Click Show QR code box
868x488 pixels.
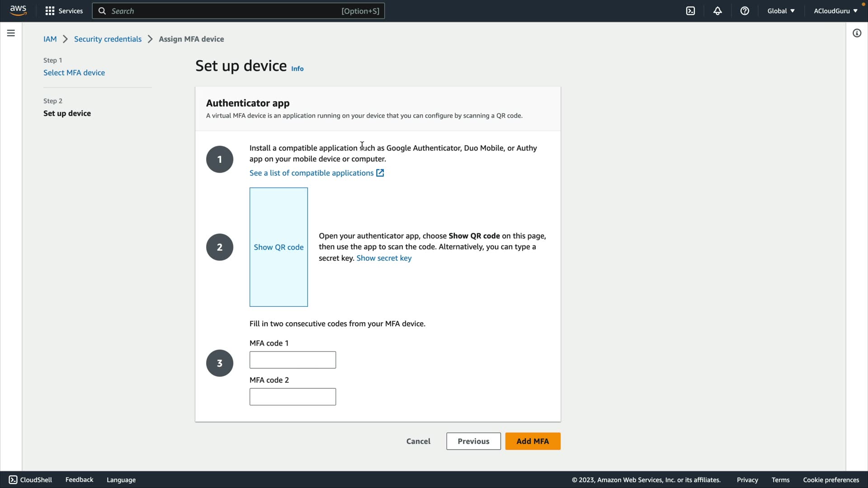278,247
